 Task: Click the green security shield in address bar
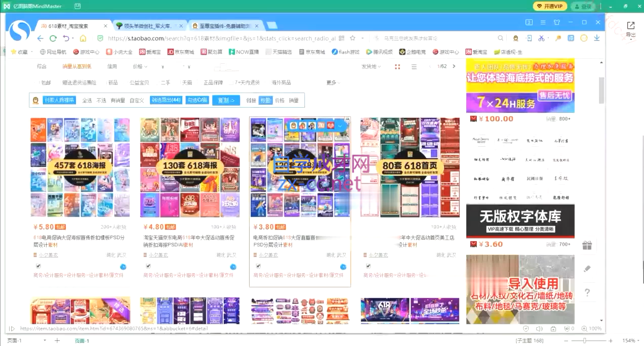click(x=100, y=38)
